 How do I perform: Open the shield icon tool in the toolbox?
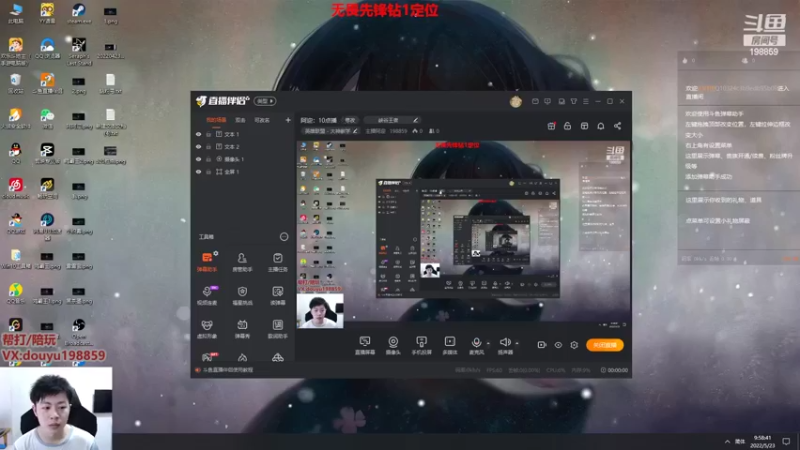pos(242,295)
